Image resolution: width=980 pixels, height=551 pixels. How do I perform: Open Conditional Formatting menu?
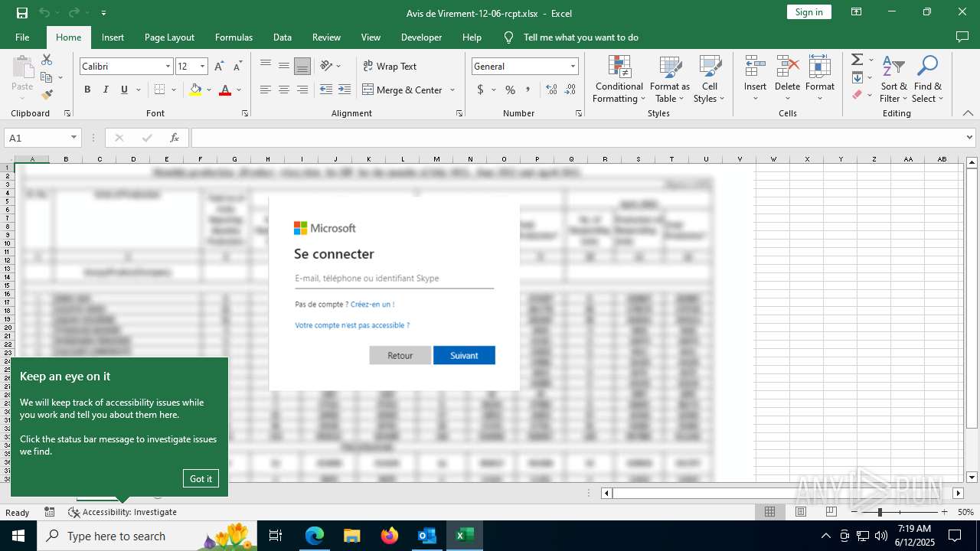619,79
